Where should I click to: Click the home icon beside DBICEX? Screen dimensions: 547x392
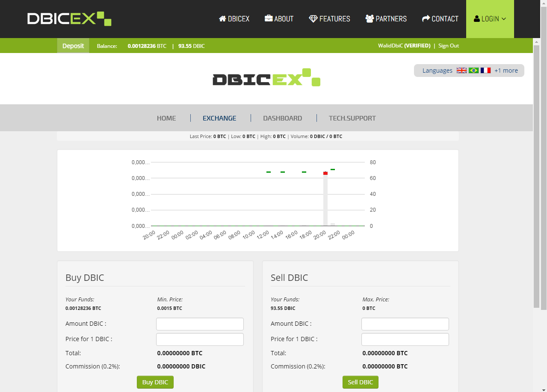(x=222, y=19)
